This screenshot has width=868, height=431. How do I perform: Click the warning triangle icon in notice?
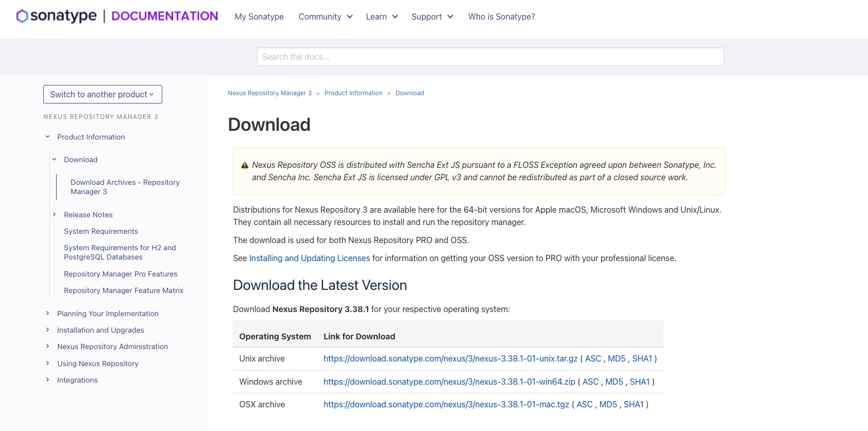click(x=245, y=165)
